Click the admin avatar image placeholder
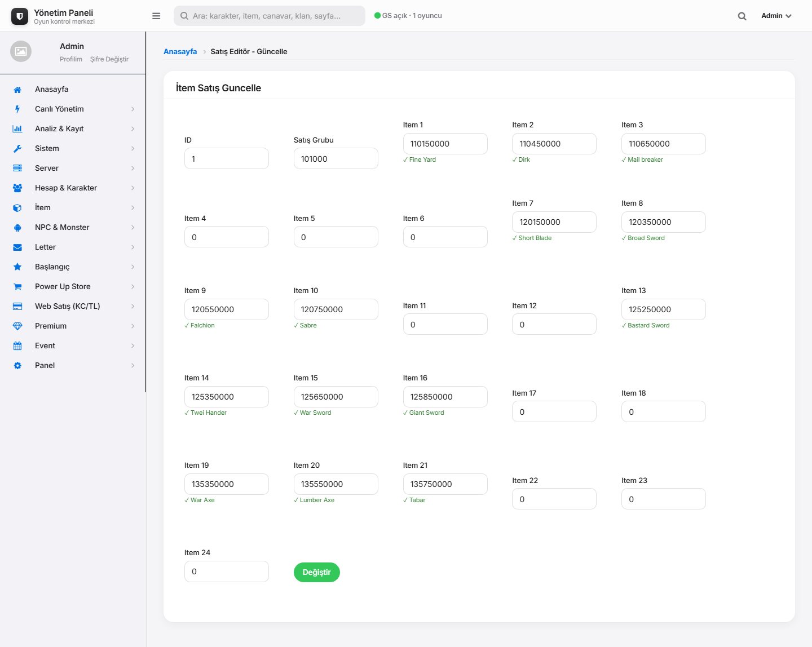812x647 pixels. (x=21, y=51)
